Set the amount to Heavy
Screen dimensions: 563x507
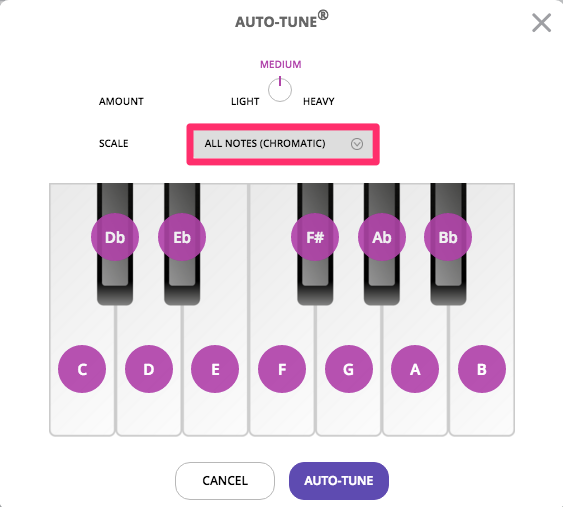click(318, 102)
